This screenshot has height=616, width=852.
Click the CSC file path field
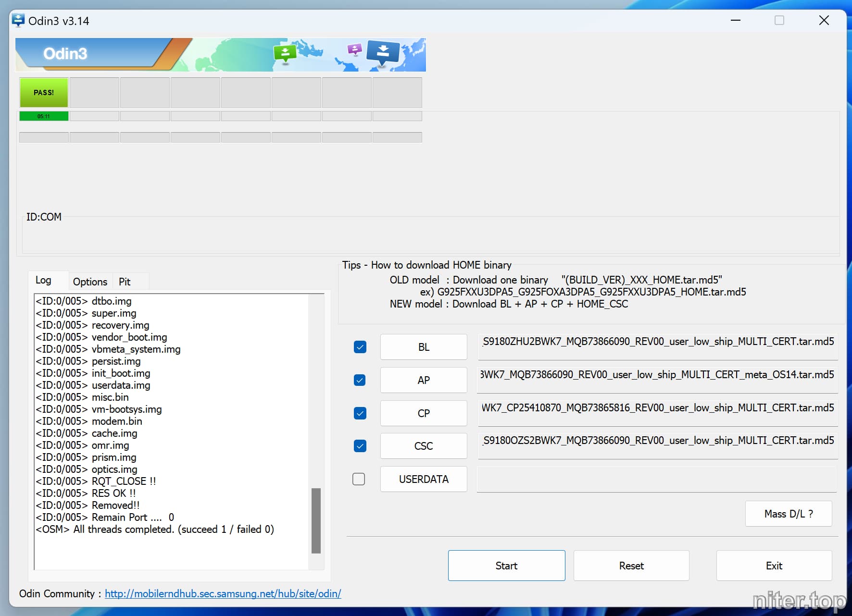click(x=658, y=446)
